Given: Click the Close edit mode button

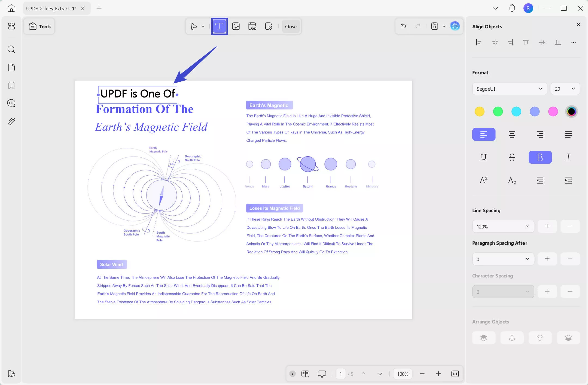Looking at the screenshot, I should click(x=291, y=26).
